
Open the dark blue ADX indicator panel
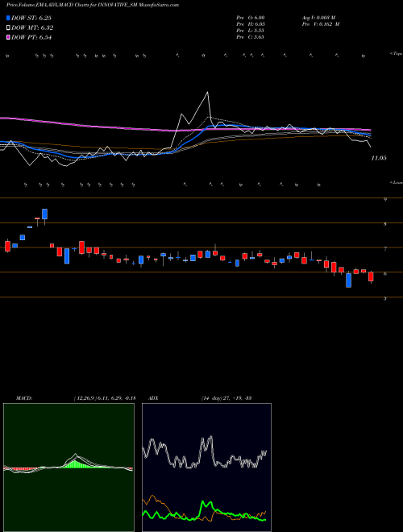[x=206, y=468]
